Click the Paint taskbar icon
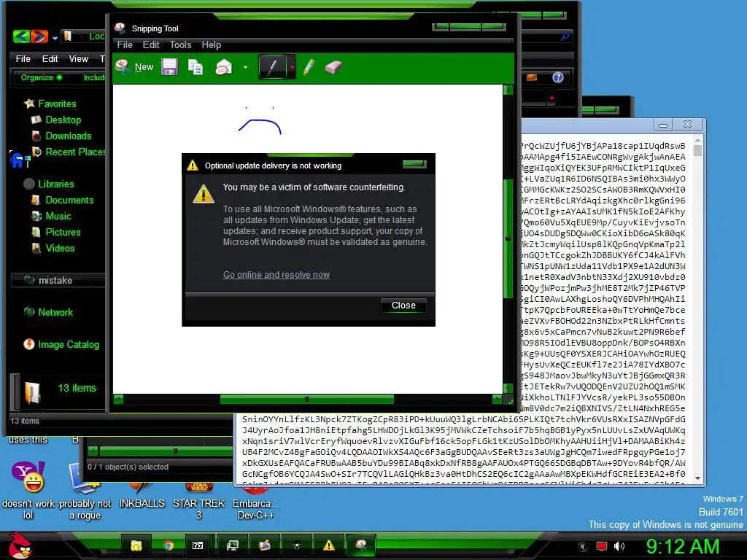 coord(264,545)
